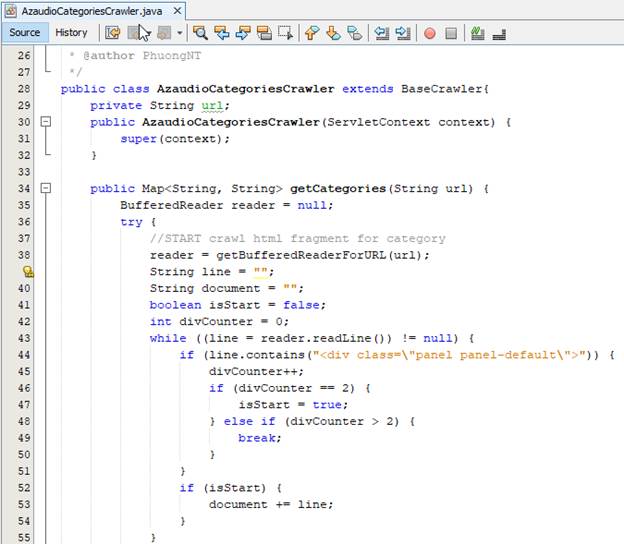Start Macro Recording red circle icon
Viewport: 624px width, 544px height.
point(430,33)
